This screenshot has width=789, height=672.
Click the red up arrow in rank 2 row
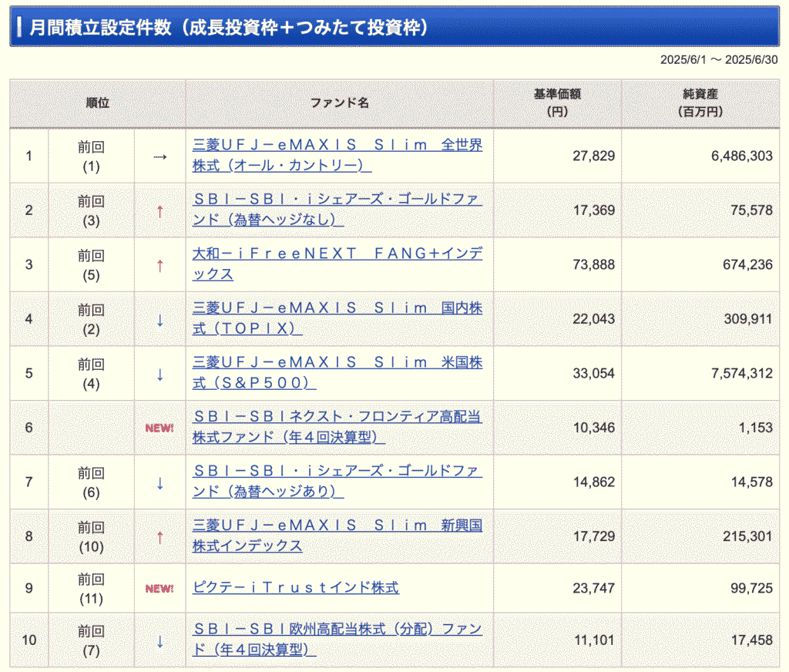(x=159, y=211)
